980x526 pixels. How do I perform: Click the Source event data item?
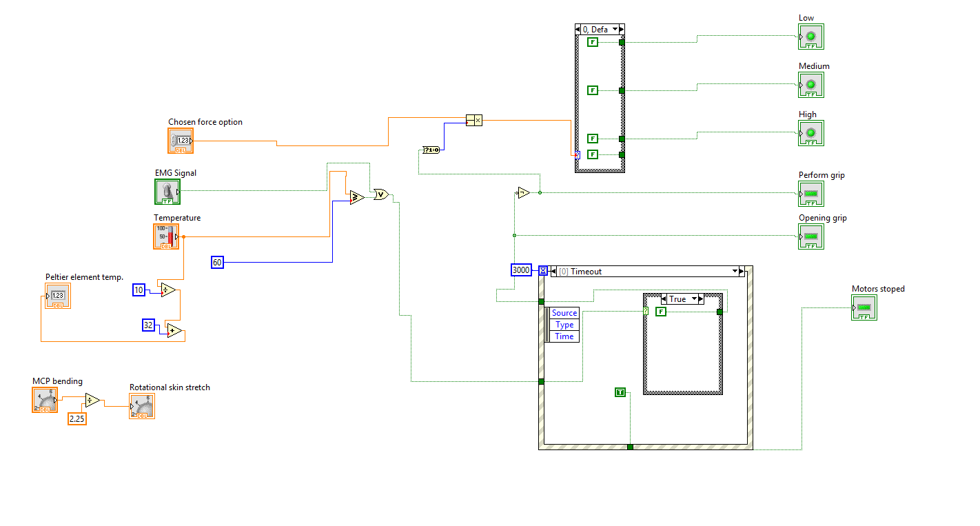pyautogui.click(x=564, y=313)
